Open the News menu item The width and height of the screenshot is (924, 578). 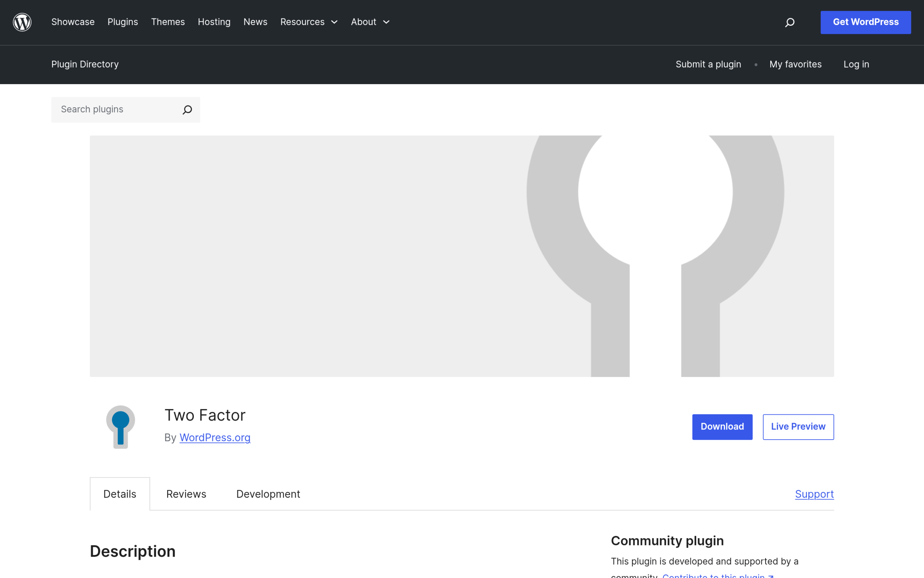[x=256, y=22]
